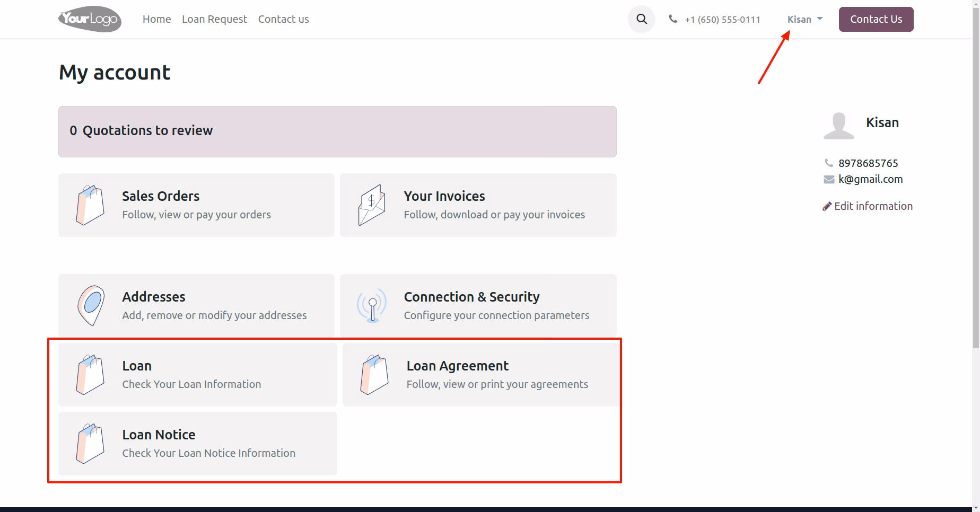The image size is (980, 512).
Task: Click the Addresses map pin icon
Action: coord(91,306)
